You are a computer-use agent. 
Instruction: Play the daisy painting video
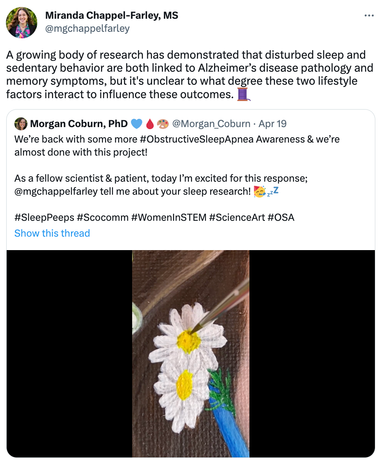(191, 354)
